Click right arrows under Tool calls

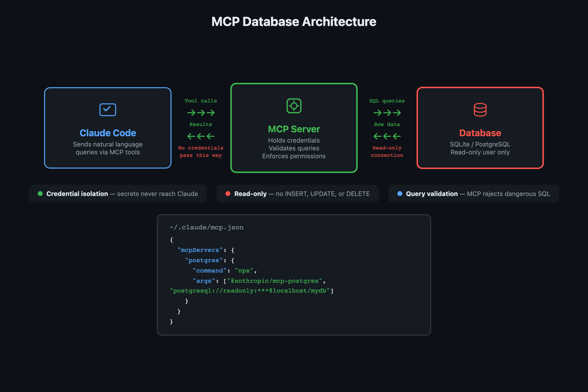tap(201, 113)
